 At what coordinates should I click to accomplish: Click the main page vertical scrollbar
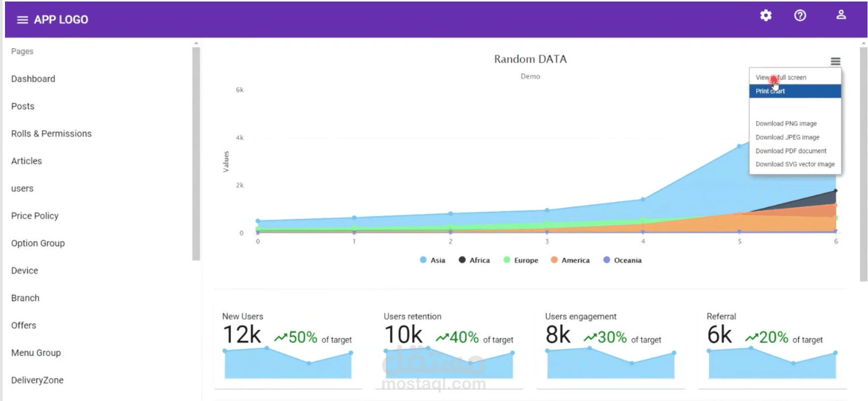(x=863, y=164)
